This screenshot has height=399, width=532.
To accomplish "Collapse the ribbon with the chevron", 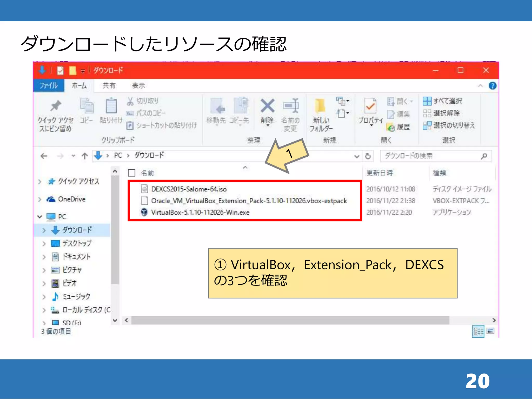I will [480, 86].
